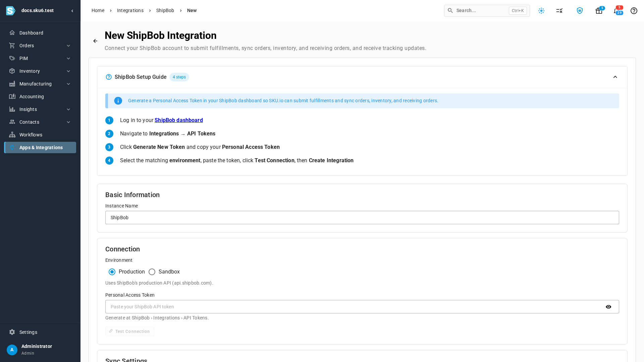Click the Accounting book icon

pos(12,97)
